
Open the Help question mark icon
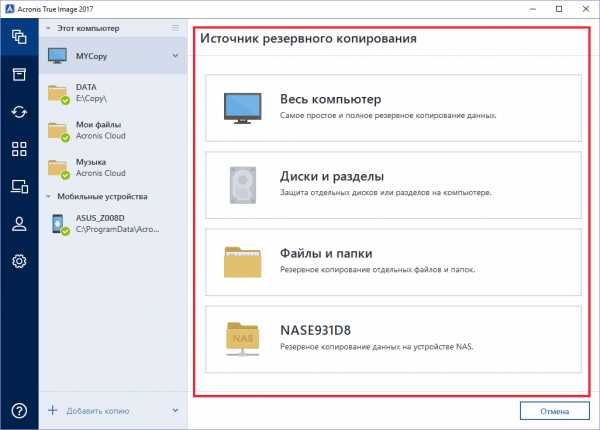pyautogui.click(x=18, y=410)
